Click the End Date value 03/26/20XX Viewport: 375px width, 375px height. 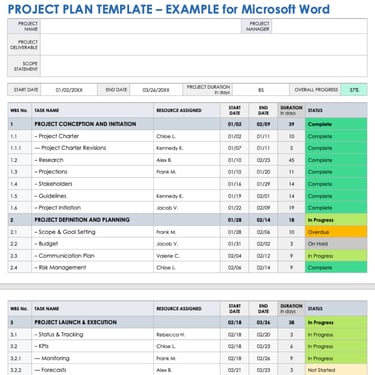point(156,90)
